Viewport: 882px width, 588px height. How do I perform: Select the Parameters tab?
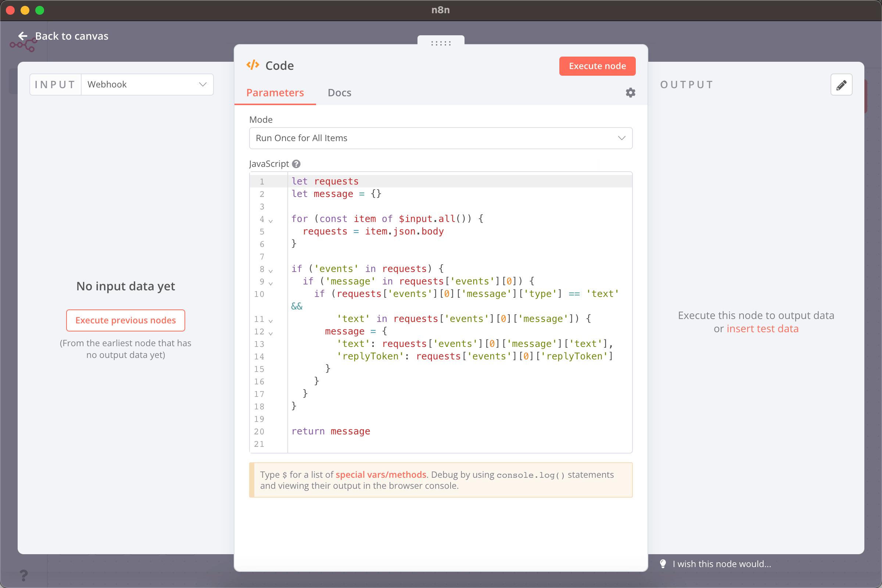pos(275,93)
